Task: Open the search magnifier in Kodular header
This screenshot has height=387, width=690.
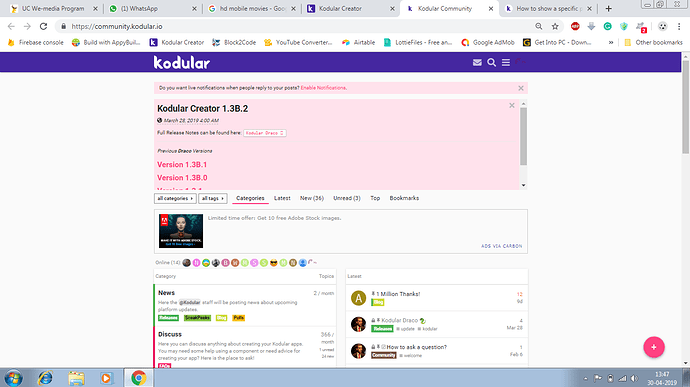Action: tap(492, 63)
